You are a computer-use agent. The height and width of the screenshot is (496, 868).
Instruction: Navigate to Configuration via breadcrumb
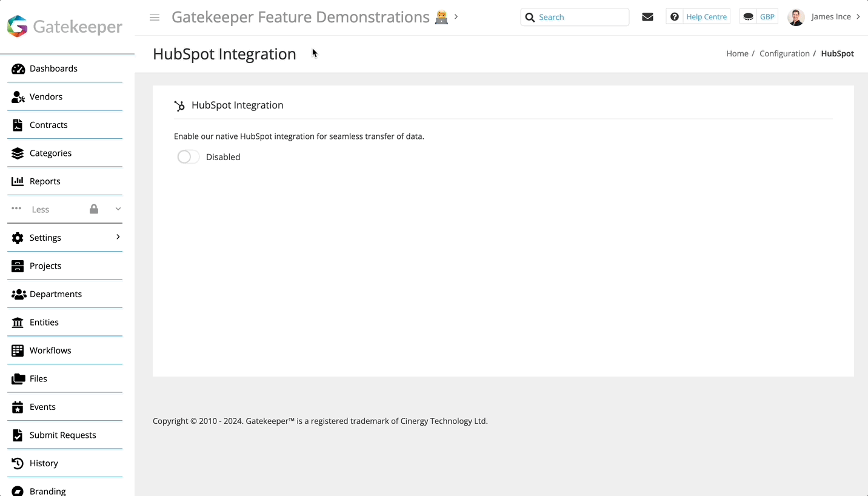[x=784, y=53]
